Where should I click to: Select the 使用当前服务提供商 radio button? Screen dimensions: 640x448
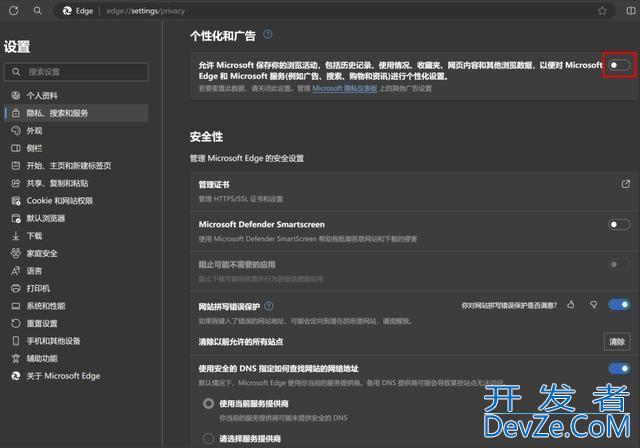click(x=209, y=404)
